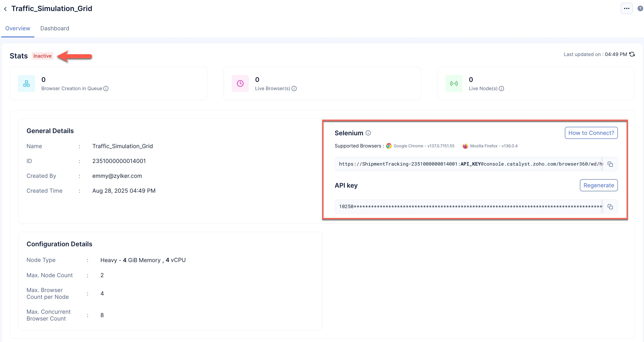Image resolution: width=644 pixels, height=342 pixels.
Task: Click the info icon next to Selenium
Action: click(368, 133)
